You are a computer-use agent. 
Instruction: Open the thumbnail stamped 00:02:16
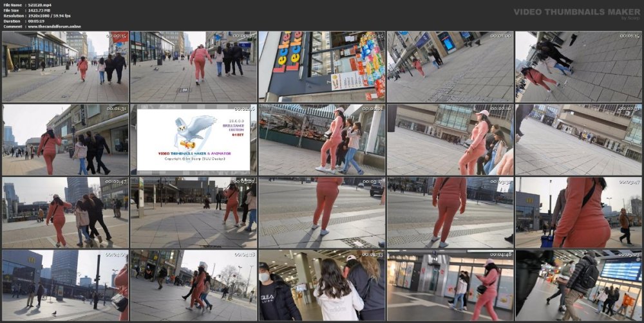pos(451,140)
